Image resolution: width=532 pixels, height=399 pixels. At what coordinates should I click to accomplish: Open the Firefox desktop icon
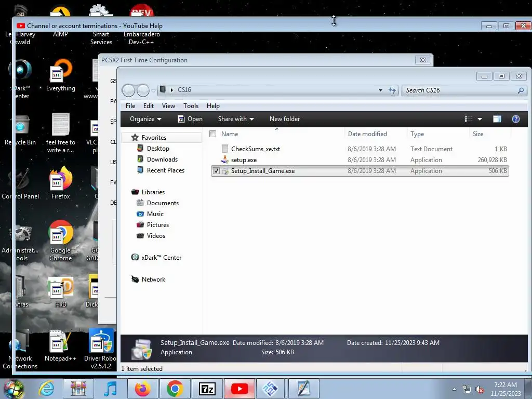(60, 183)
